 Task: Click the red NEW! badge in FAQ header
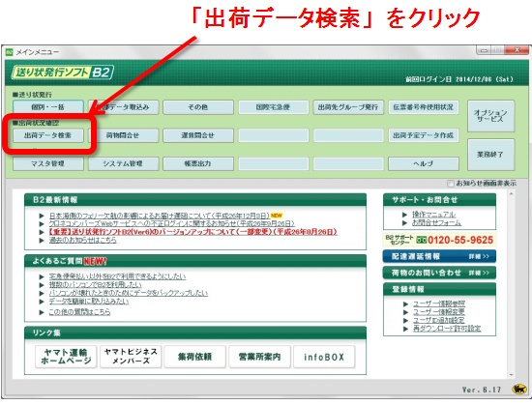[x=96, y=261]
